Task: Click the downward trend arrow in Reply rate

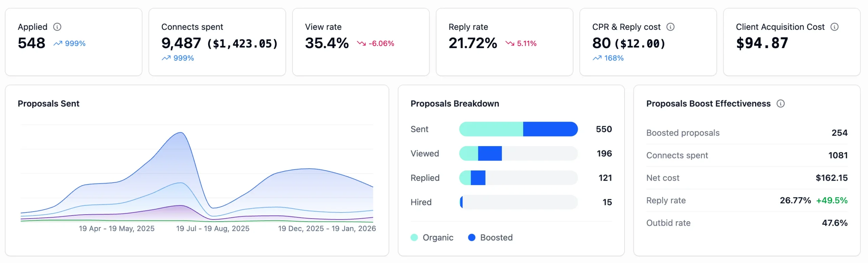Action: (510, 43)
